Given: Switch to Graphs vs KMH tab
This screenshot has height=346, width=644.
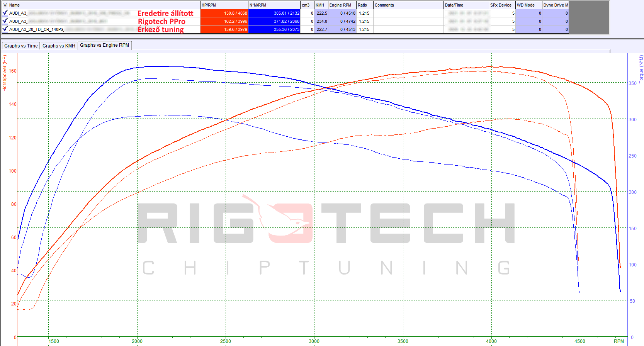Looking at the screenshot, I should pos(59,46).
